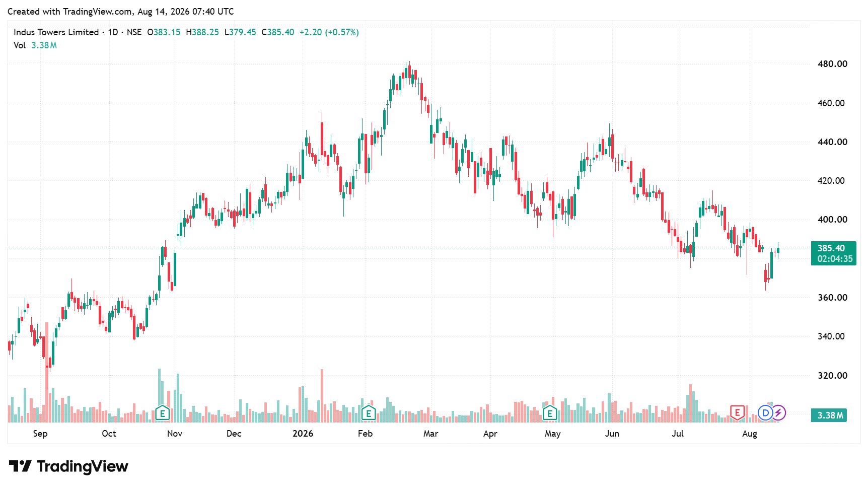Click the +2.20 (+0.57%) change value
The width and height of the screenshot is (868, 489).
tap(329, 32)
